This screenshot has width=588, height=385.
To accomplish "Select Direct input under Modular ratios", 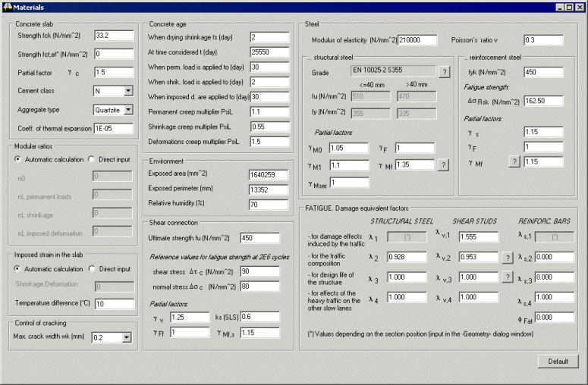I will [91, 160].
